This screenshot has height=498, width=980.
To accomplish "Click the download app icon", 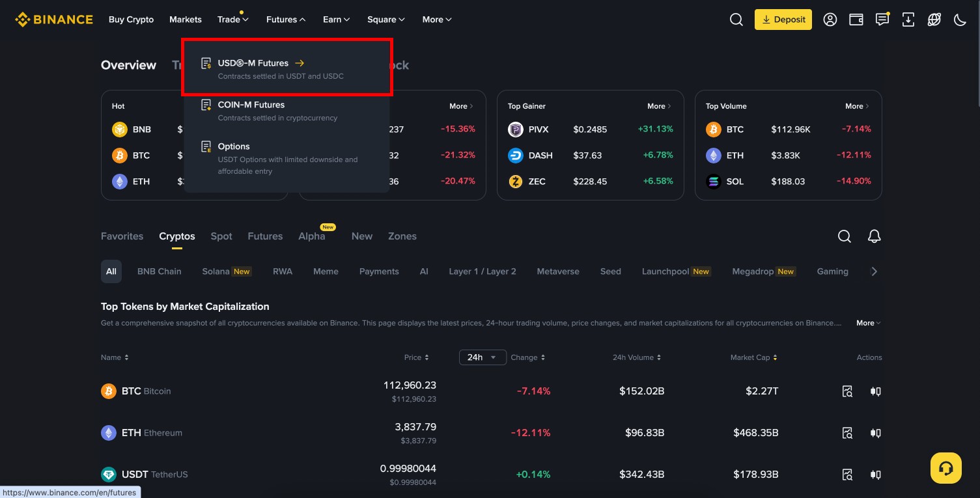I will 908,20.
